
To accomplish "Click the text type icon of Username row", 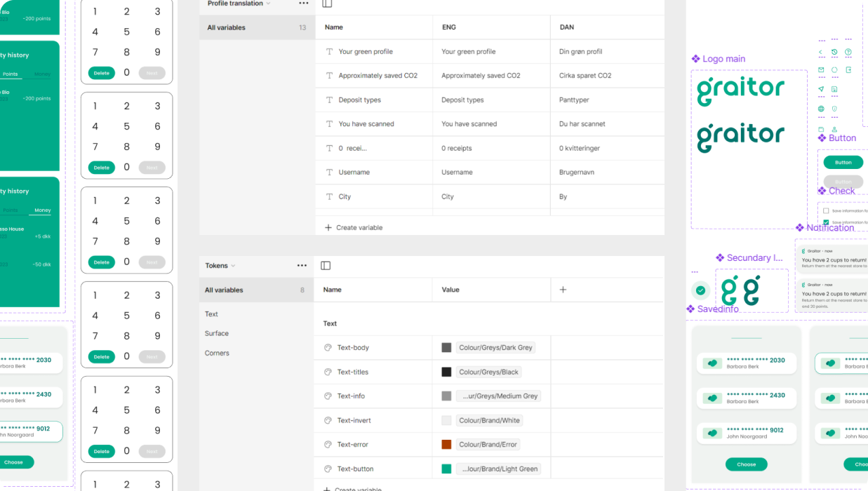I will pyautogui.click(x=329, y=172).
